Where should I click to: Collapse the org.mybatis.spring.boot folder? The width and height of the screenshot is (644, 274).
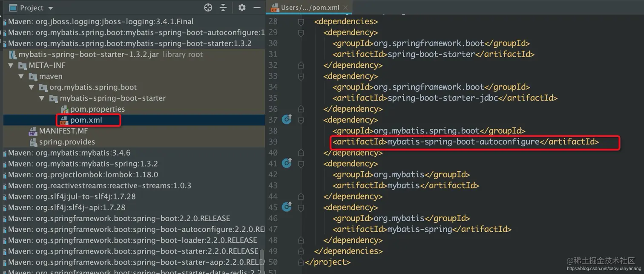(31, 87)
